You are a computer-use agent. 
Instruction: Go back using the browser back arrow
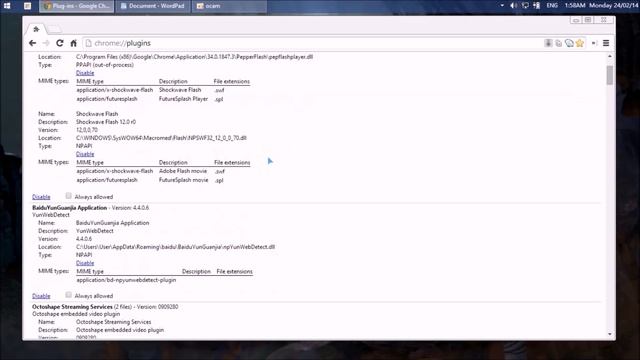tap(33, 43)
